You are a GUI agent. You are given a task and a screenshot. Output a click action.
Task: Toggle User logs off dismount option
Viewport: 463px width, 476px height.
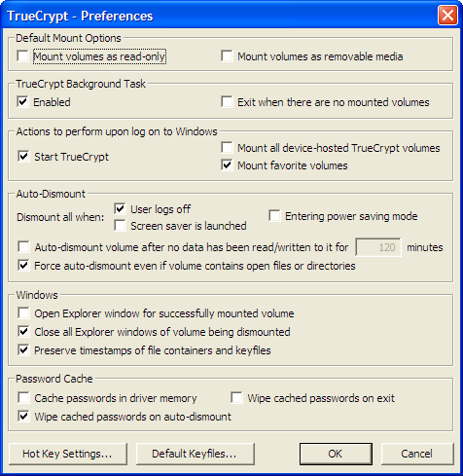(x=120, y=208)
